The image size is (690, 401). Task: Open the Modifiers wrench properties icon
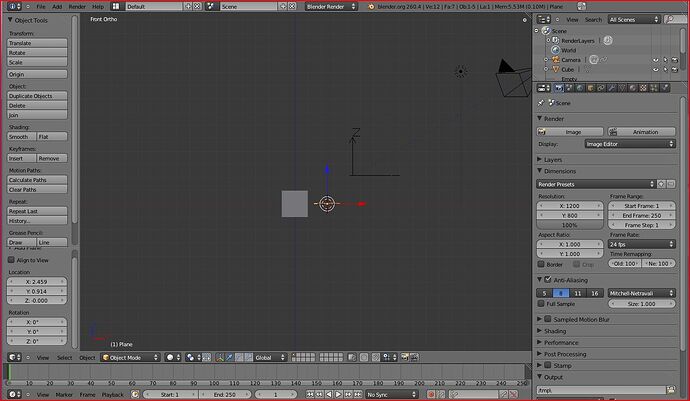pos(611,88)
